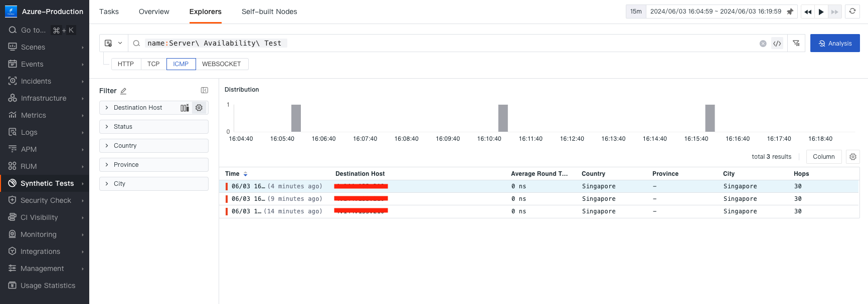Click the Hops column header
This screenshot has width=868, height=304.
(x=801, y=174)
